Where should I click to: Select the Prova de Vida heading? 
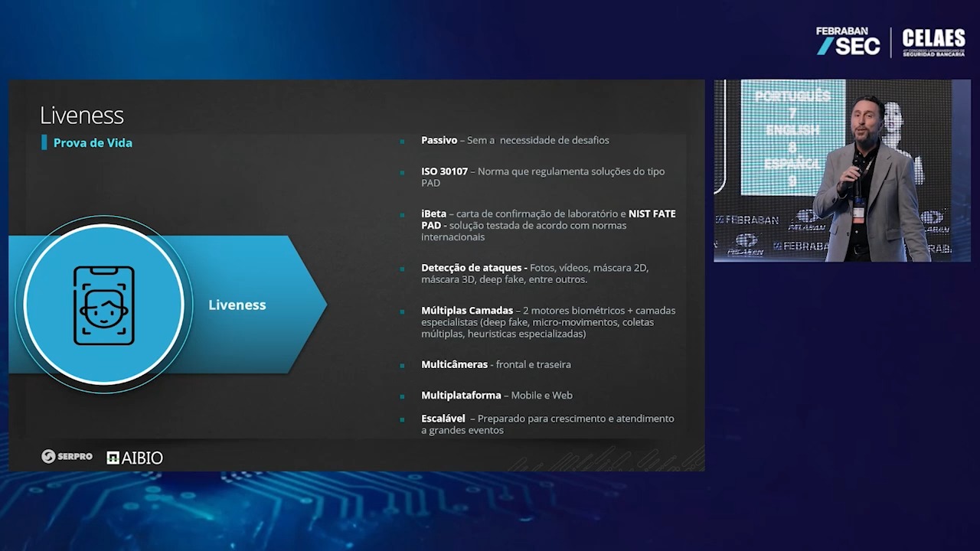(93, 143)
